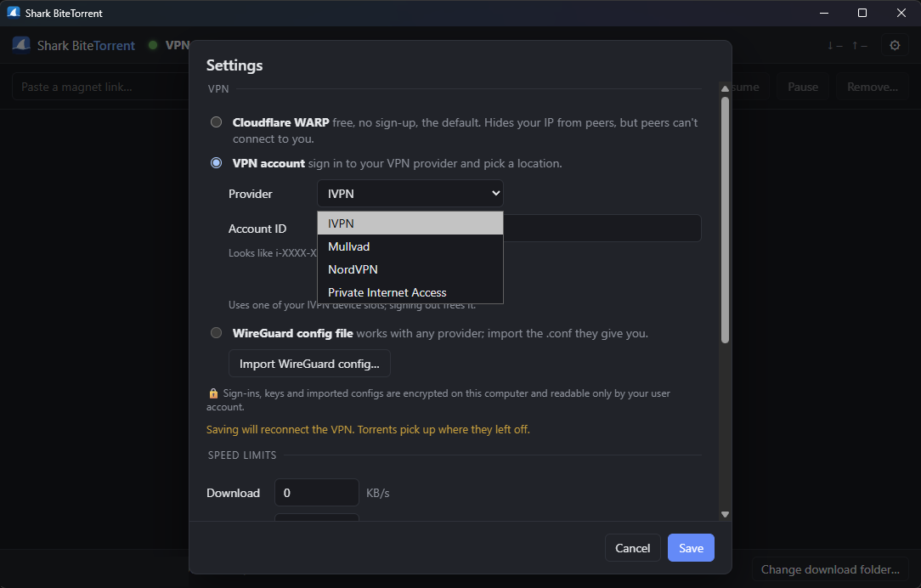The width and height of the screenshot is (921, 588).
Task: Choose NordVPN from the provider list
Action: 410,269
